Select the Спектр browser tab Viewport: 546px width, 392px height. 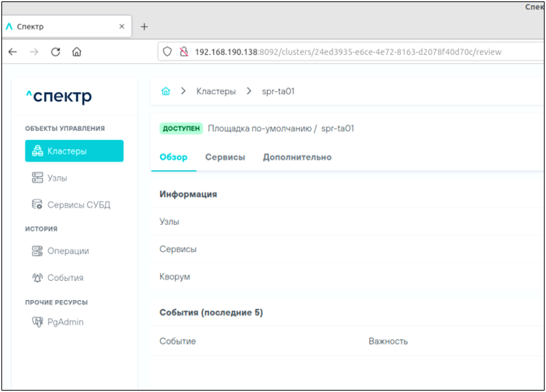pos(67,27)
